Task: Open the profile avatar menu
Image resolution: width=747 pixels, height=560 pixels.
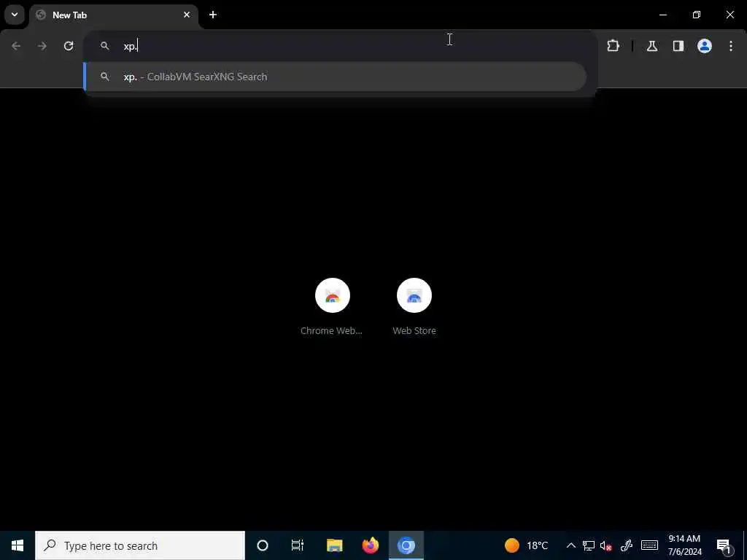Action: 705,46
